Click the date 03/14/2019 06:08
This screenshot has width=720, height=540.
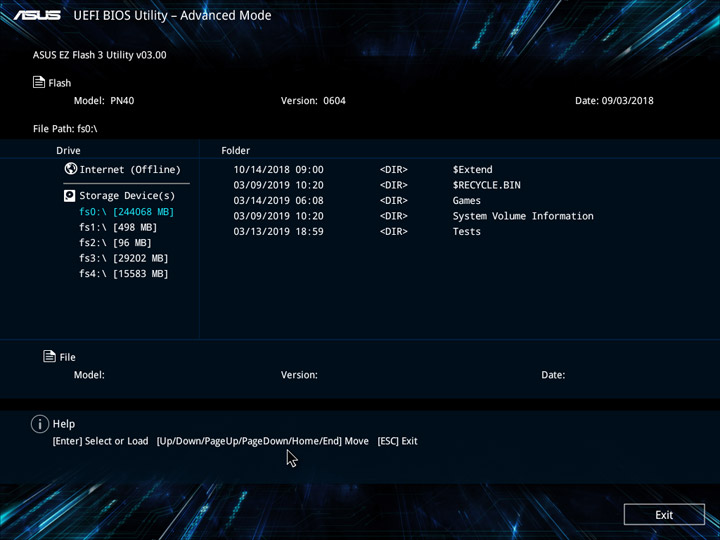[278, 201]
